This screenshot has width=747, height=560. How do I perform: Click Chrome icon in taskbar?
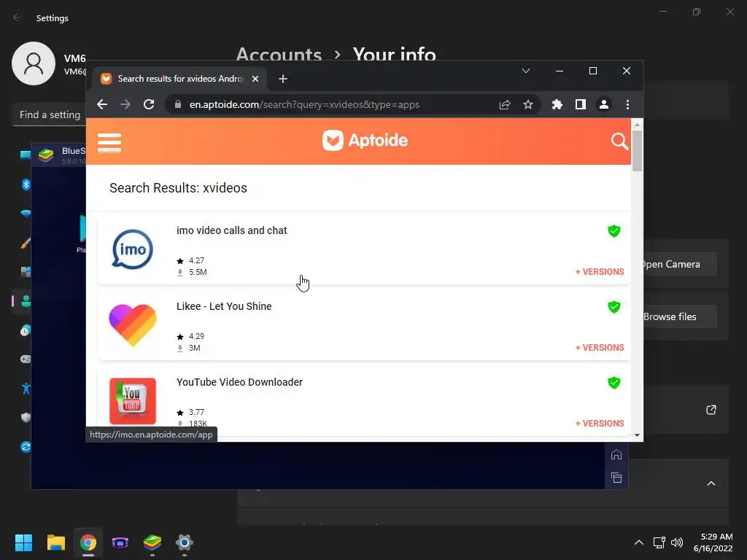(88, 542)
